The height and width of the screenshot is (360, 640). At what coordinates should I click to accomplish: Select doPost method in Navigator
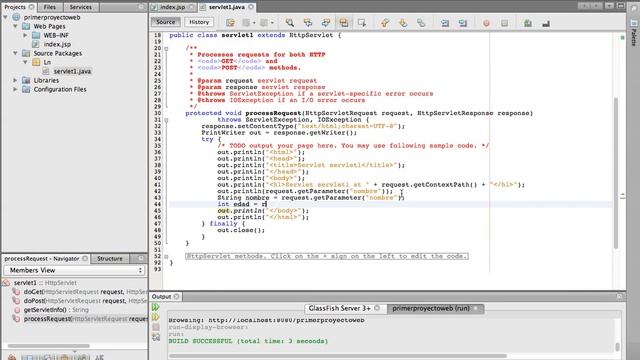(x=85, y=300)
